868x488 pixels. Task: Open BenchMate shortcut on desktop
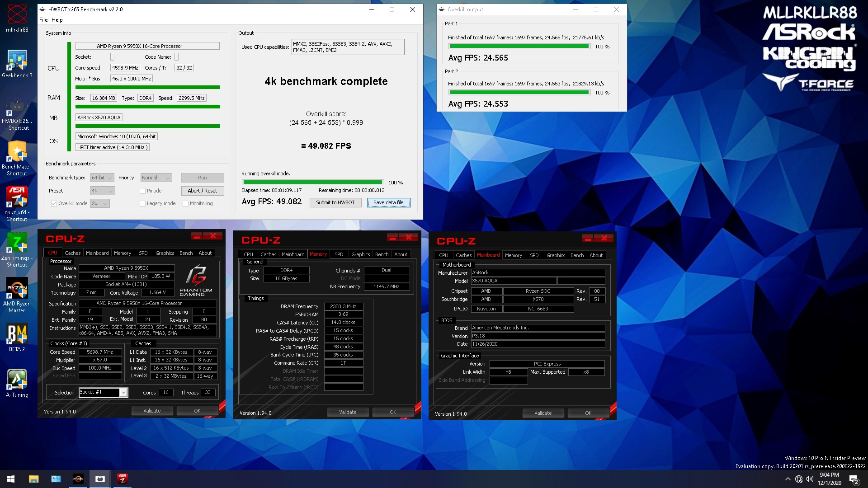(17, 158)
